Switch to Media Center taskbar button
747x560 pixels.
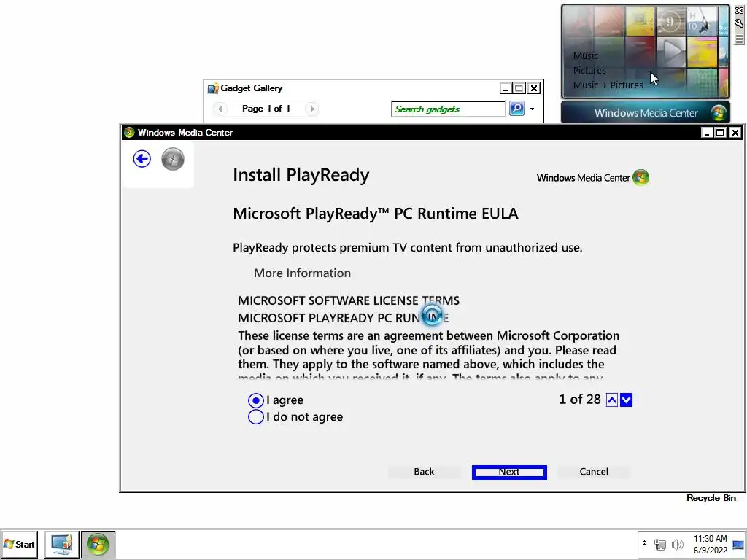click(98, 545)
